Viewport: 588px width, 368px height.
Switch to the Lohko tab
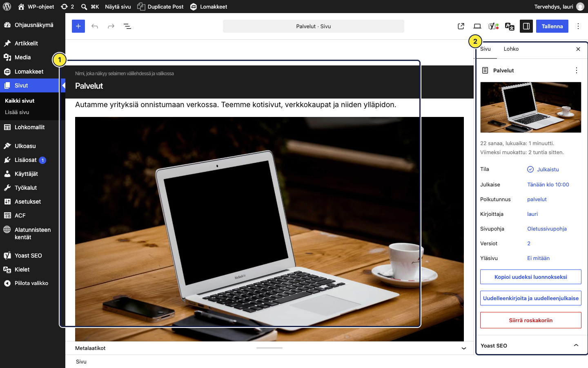[x=511, y=49]
